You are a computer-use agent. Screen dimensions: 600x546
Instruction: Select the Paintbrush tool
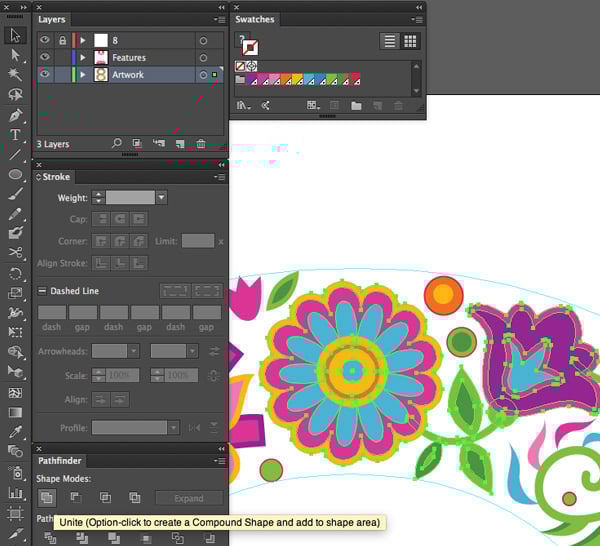pyautogui.click(x=15, y=194)
